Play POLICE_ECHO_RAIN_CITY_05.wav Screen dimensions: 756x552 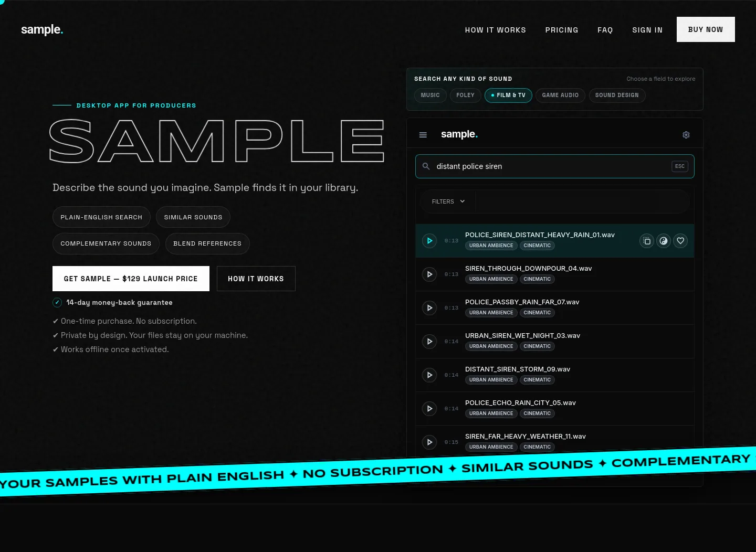coord(429,409)
